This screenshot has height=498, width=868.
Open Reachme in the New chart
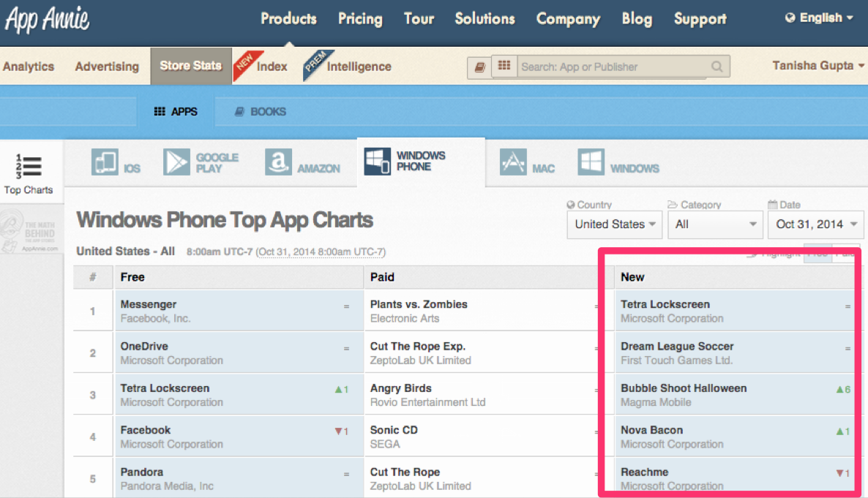644,472
